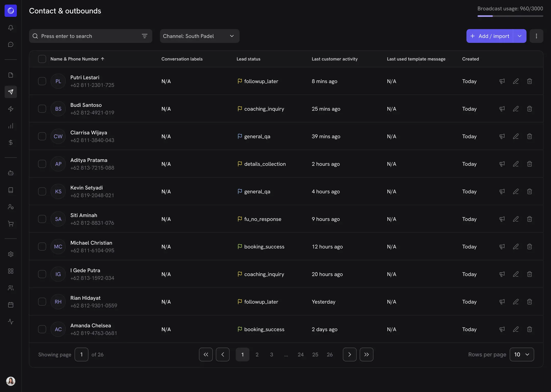Click the details_collection lead status
Screen dimensions: 551x392
pos(261,164)
